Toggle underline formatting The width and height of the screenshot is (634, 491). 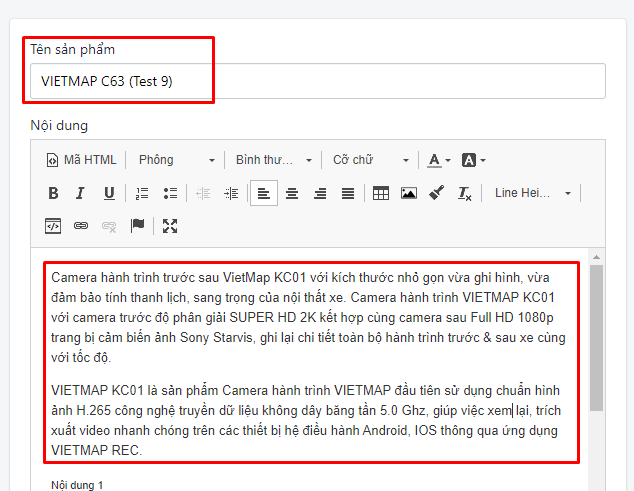click(x=109, y=193)
